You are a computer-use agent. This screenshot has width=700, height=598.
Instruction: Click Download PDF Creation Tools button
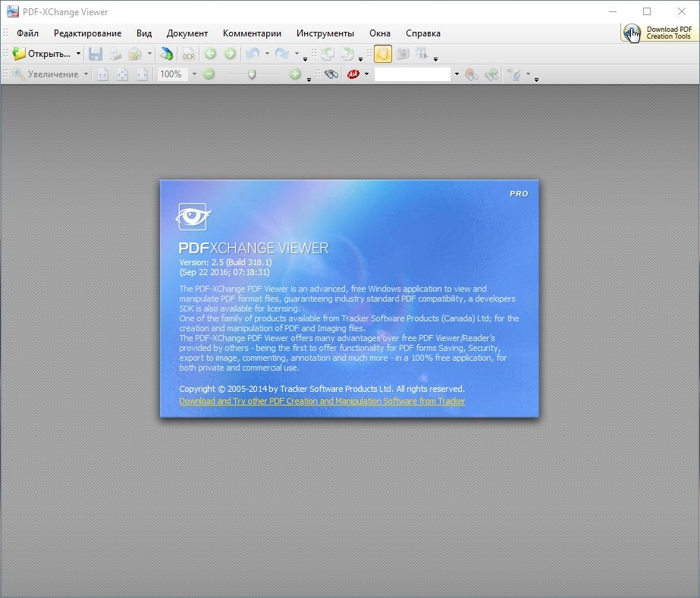(x=659, y=33)
